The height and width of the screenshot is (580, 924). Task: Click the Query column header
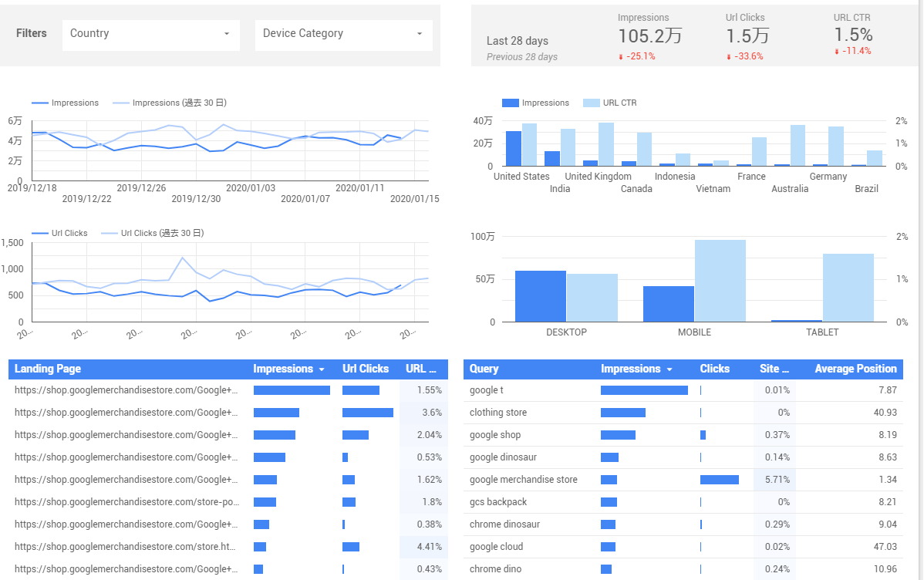tap(484, 369)
